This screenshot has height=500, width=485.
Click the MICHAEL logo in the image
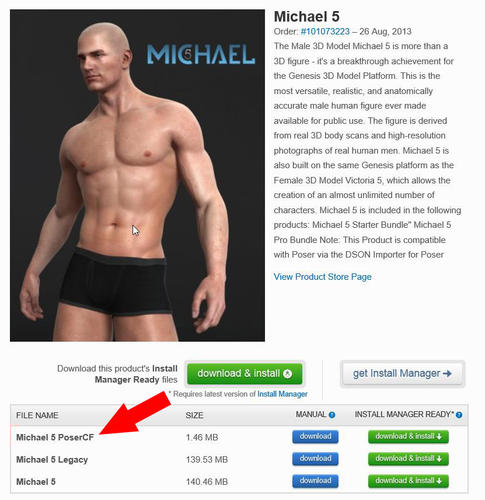tap(201, 54)
